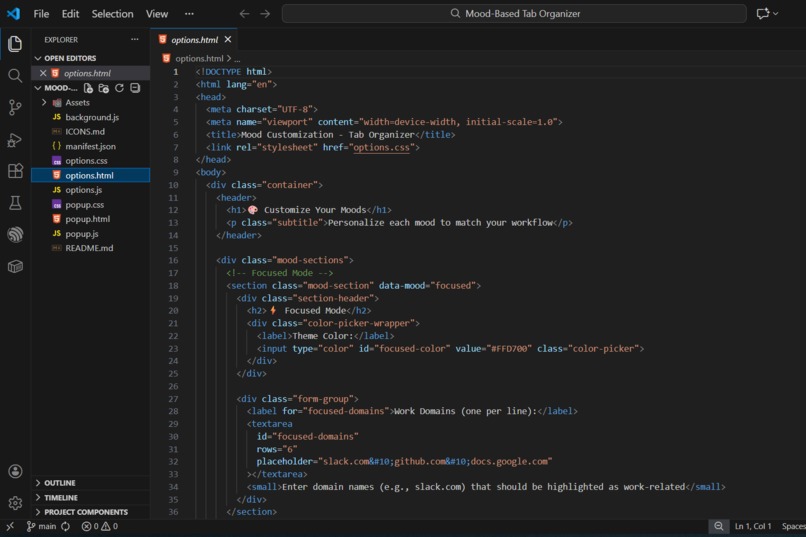Open ICONS.md in explorer
Viewport: 806px width, 537px height.
[85, 132]
